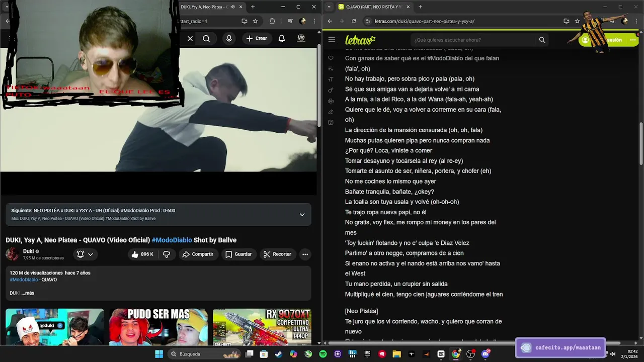Select the QUAVO letras browser tab
Screen dimensions: 644x362
pos(375,7)
